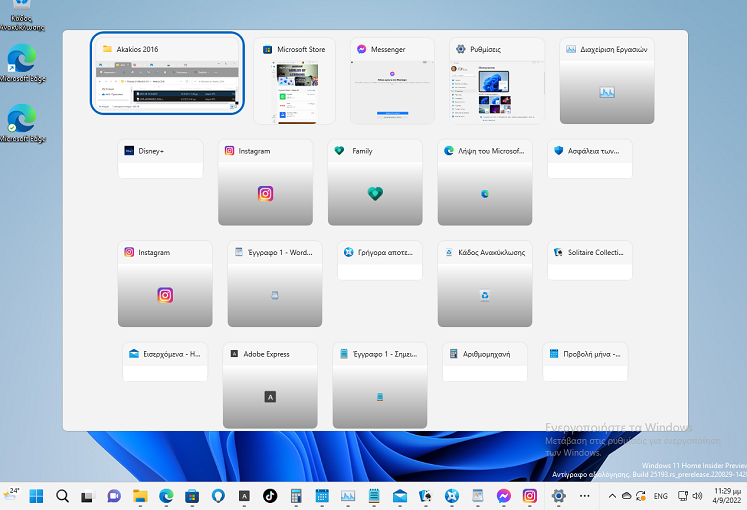Open Task View from the taskbar
Screen dimensions: 747x510
pos(87,496)
